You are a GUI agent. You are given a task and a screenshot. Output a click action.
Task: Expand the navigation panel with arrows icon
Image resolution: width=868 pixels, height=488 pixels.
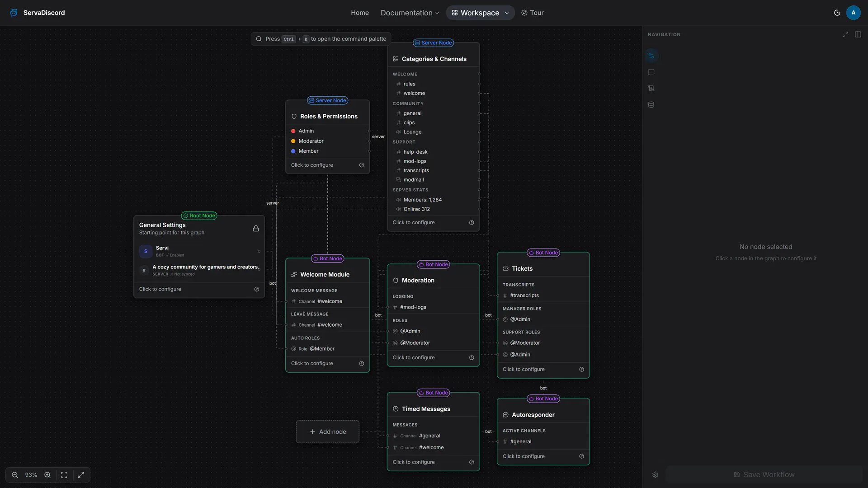[845, 34]
